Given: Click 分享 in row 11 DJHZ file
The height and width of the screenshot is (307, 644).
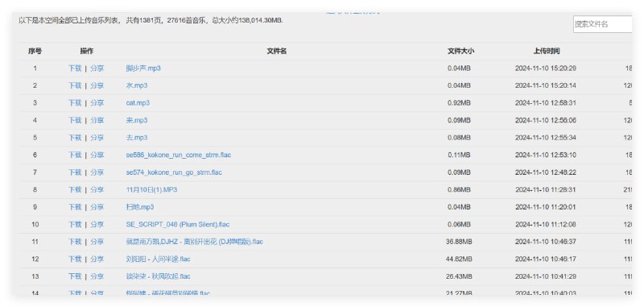Looking at the screenshot, I should click(97, 242).
